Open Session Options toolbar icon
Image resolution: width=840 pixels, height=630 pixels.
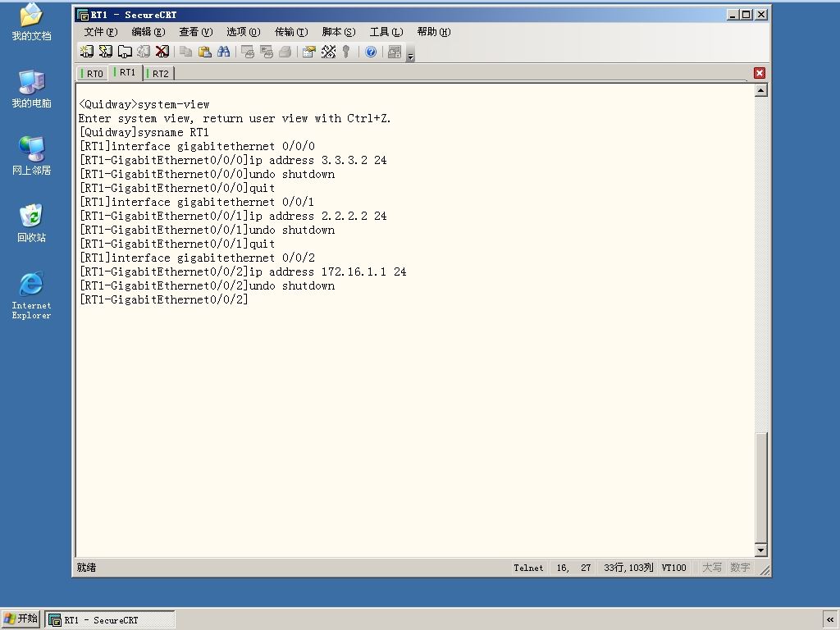click(309, 52)
